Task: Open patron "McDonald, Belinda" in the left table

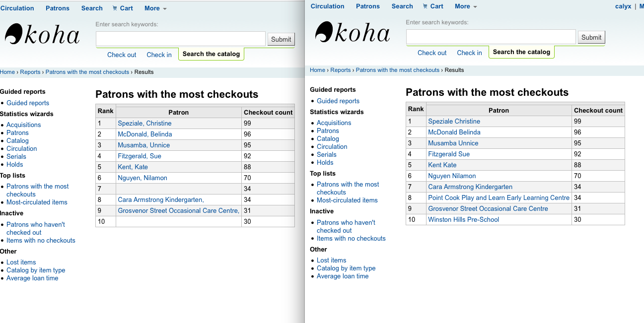Action: (x=144, y=134)
